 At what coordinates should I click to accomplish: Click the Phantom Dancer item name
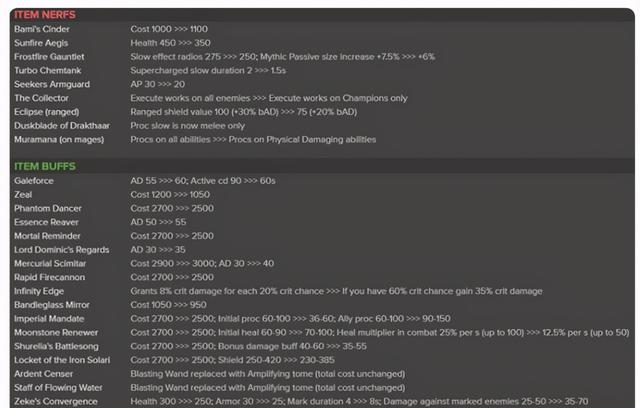[48, 208]
